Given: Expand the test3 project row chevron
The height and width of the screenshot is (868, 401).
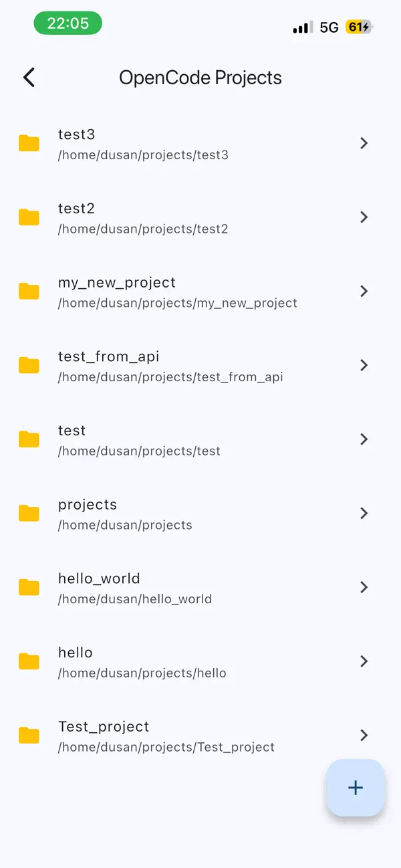Looking at the screenshot, I should 364,142.
